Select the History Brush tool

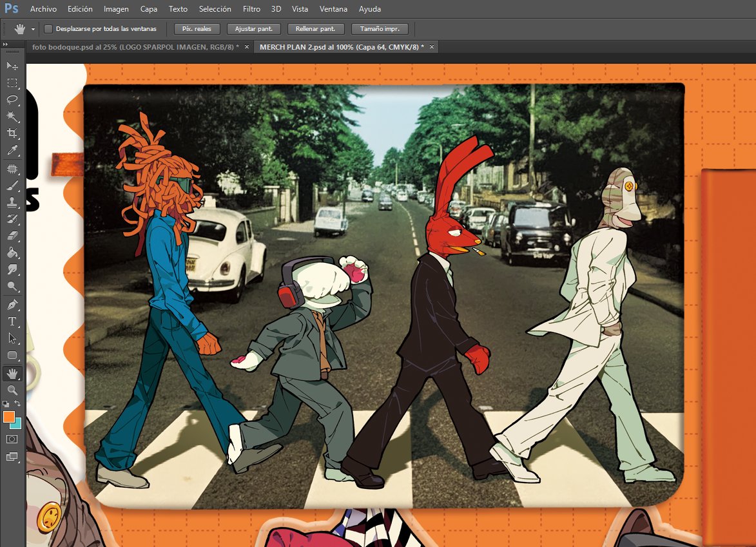point(12,219)
